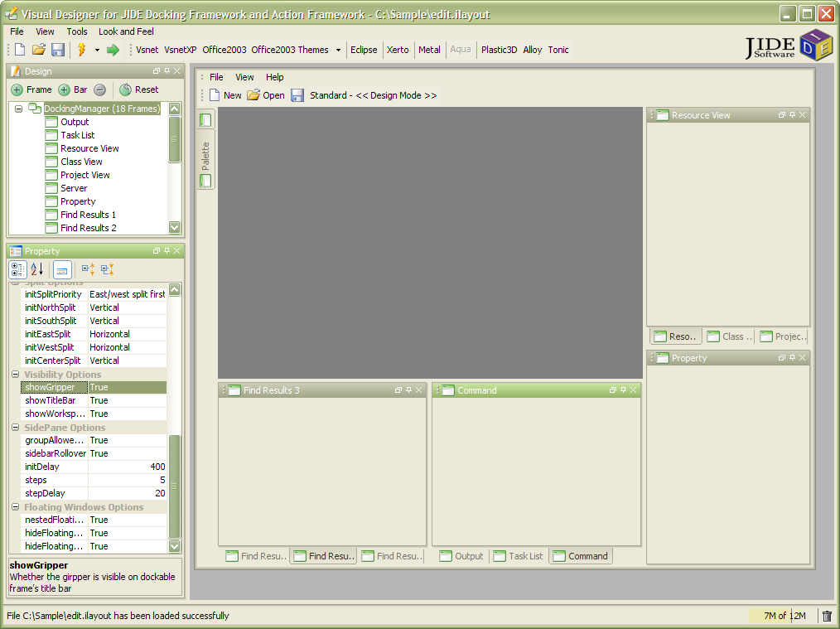
Task: Open the Look and Feel menu
Action: pos(126,31)
